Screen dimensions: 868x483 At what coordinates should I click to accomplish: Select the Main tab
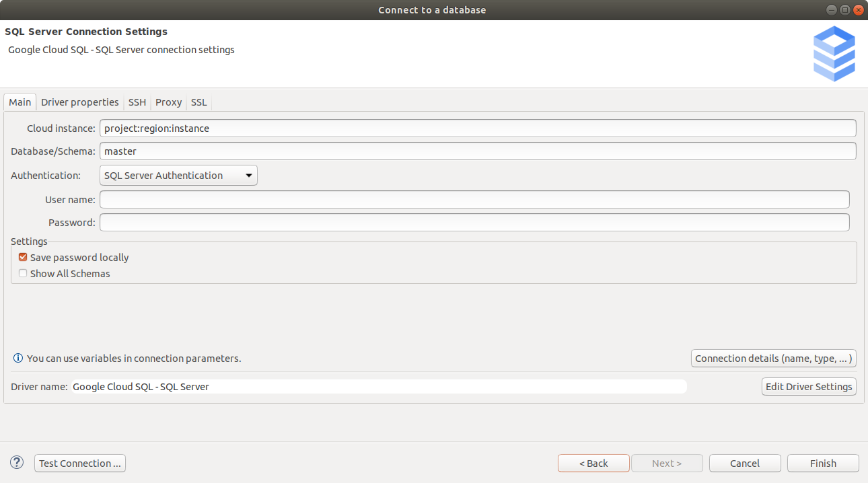click(19, 102)
